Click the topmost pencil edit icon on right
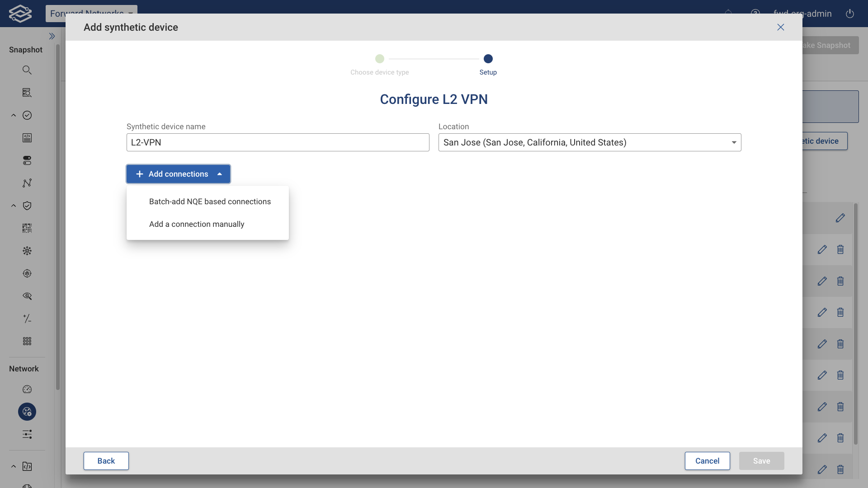The width and height of the screenshot is (868, 488). [x=840, y=218]
